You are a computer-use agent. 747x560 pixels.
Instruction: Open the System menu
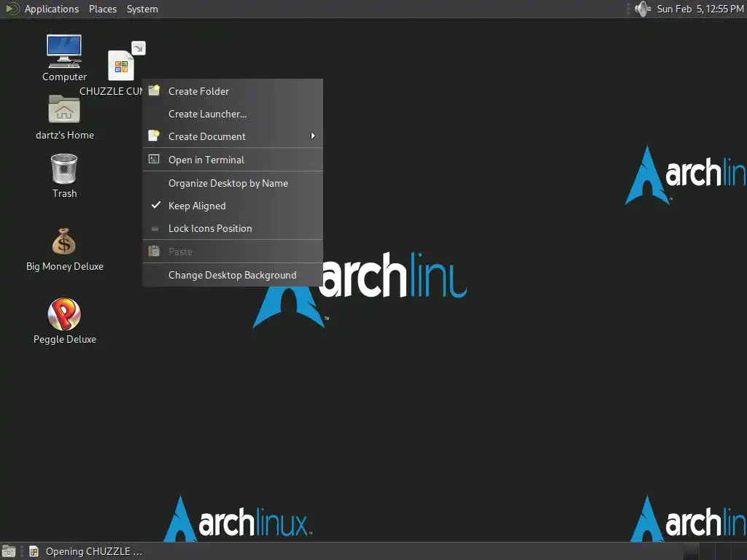click(142, 9)
